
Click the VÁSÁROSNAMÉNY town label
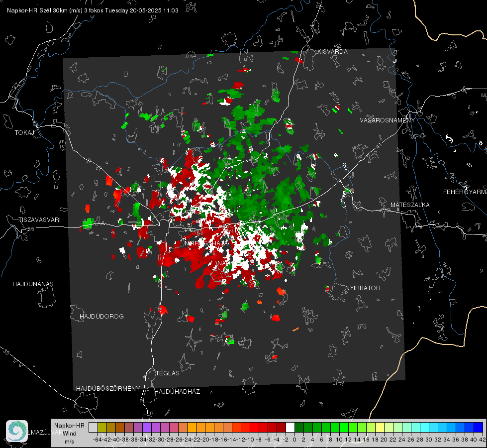[x=388, y=120]
